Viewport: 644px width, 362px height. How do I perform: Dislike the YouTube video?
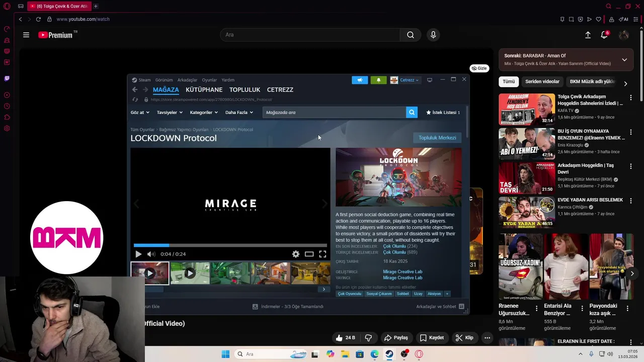coord(368,338)
